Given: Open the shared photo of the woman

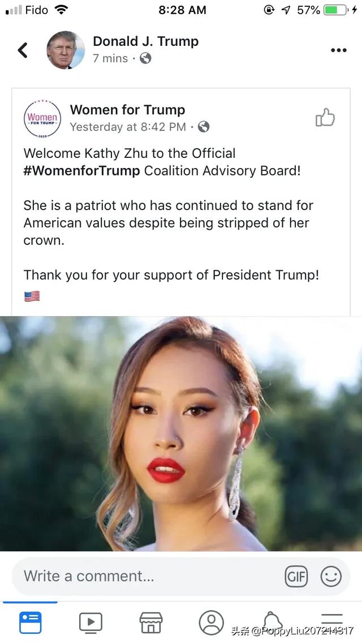Looking at the screenshot, I should click(x=181, y=433).
